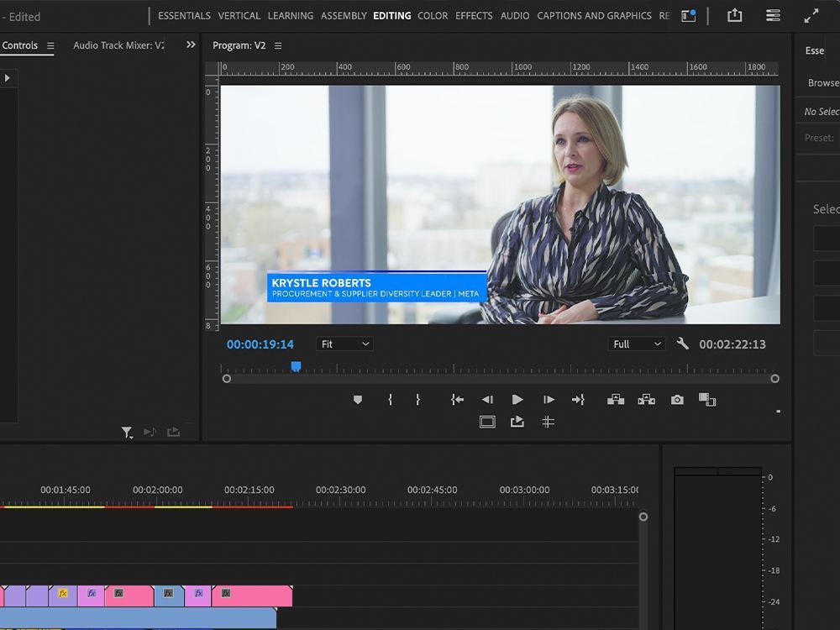The height and width of the screenshot is (630, 840).
Task: Click the left zoom scroll bar handle
Action: click(227, 379)
